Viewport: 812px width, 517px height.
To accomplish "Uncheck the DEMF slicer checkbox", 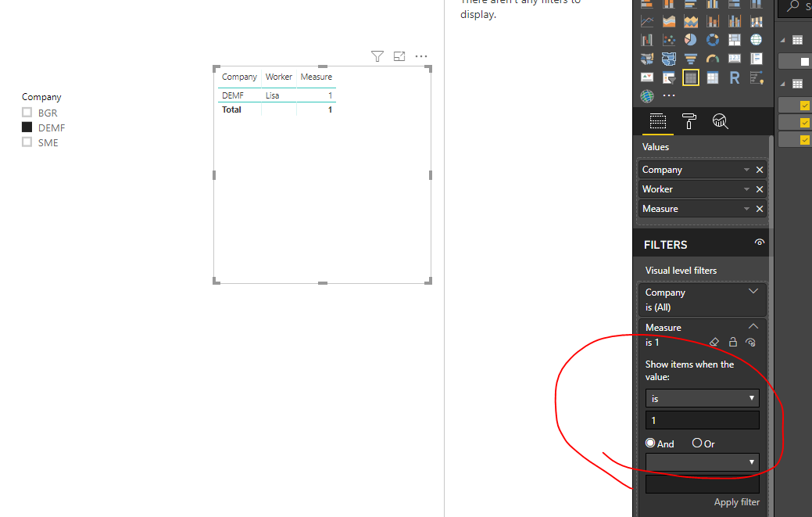I will pos(27,127).
